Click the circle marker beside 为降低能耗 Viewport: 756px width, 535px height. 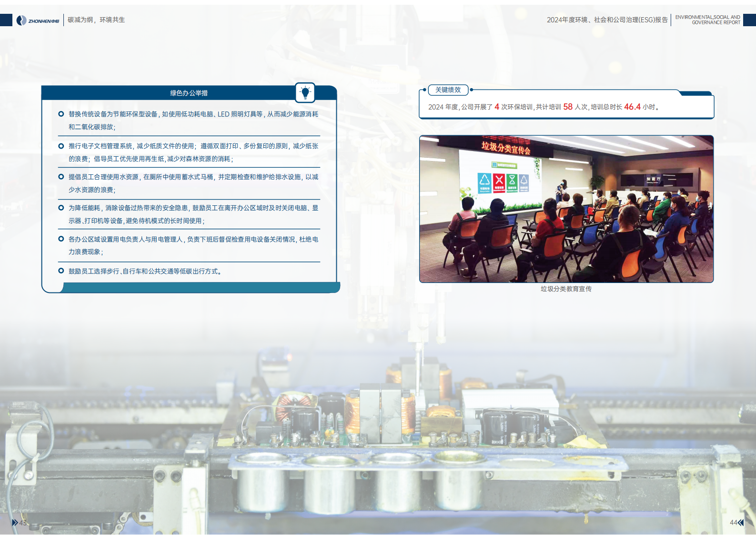click(x=61, y=208)
